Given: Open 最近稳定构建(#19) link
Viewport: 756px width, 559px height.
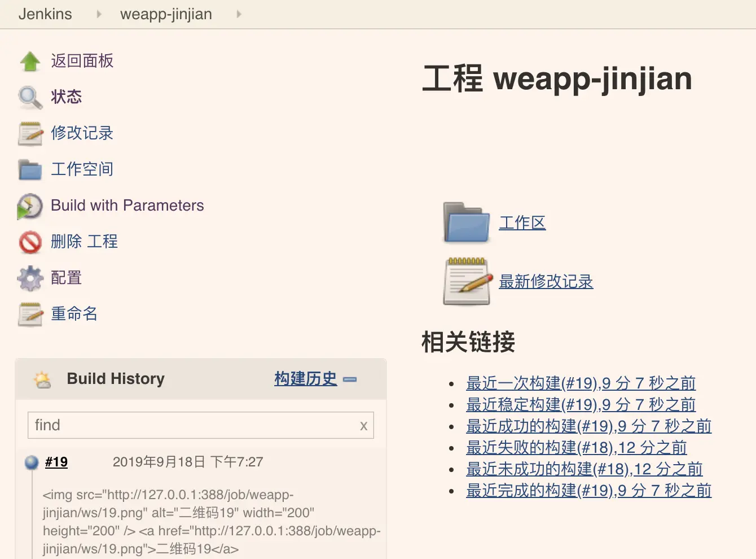Looking at the screenshot, I should coord(581,405).
